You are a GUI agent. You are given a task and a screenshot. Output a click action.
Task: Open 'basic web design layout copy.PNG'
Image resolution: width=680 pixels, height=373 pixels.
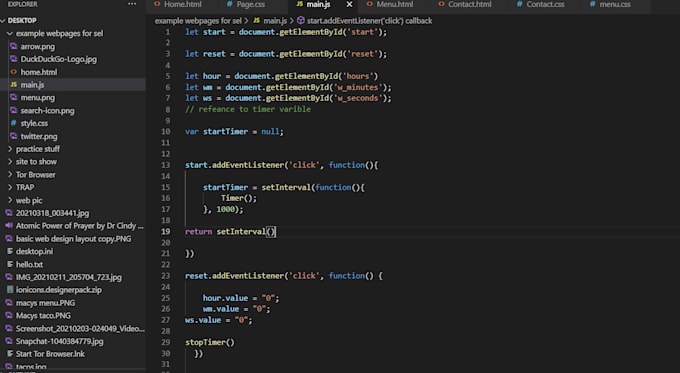73,239
